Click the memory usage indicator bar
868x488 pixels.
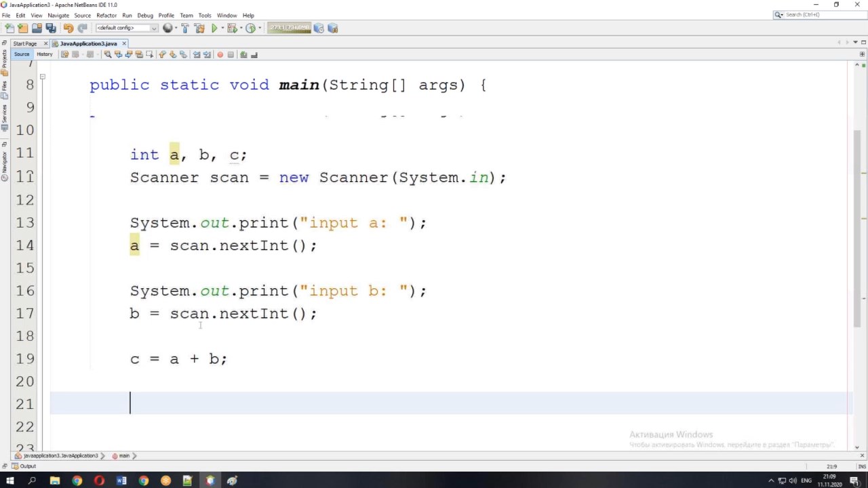point(289,28)
